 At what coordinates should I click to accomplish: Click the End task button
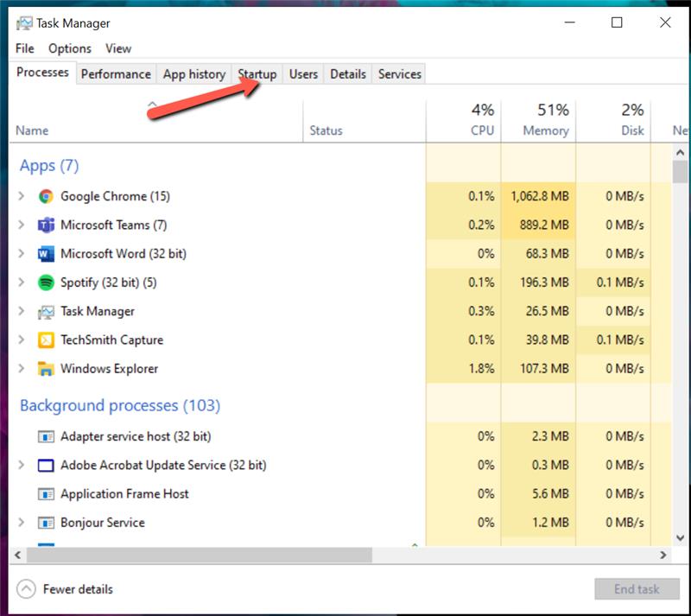(x=637, y=589)
